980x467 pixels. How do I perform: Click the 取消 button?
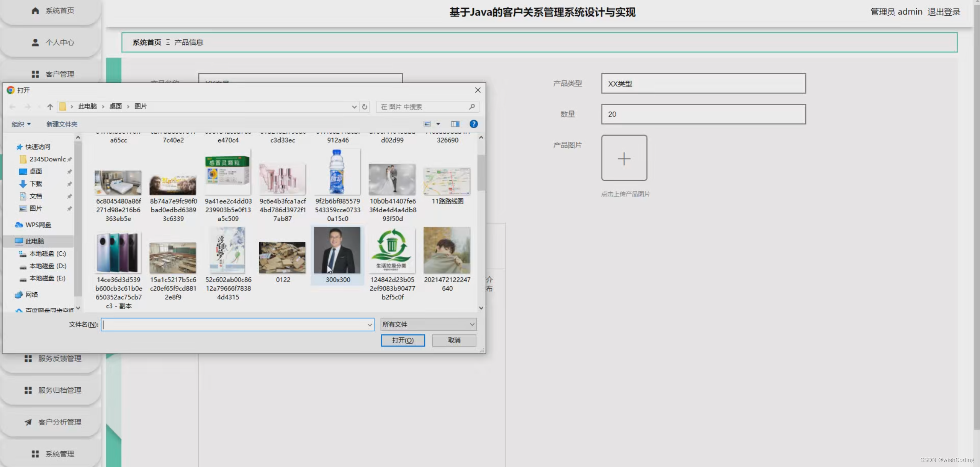coord(454,340)
